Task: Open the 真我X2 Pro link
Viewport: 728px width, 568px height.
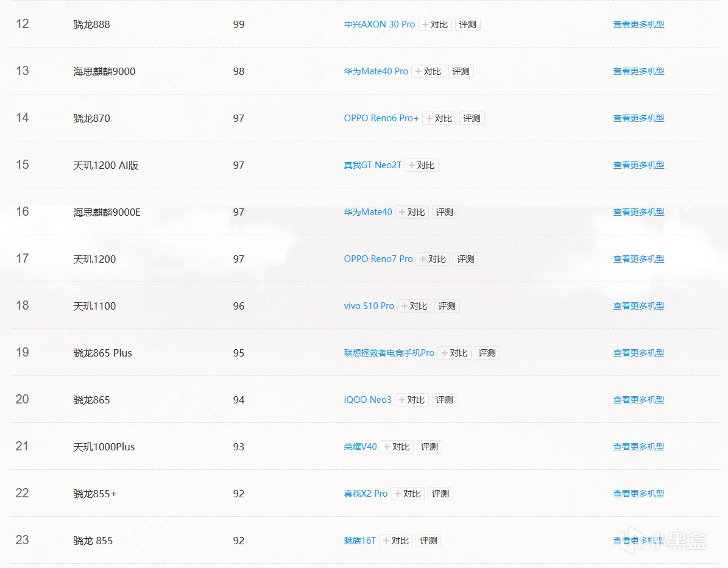Action: click(x=366, y=494)
